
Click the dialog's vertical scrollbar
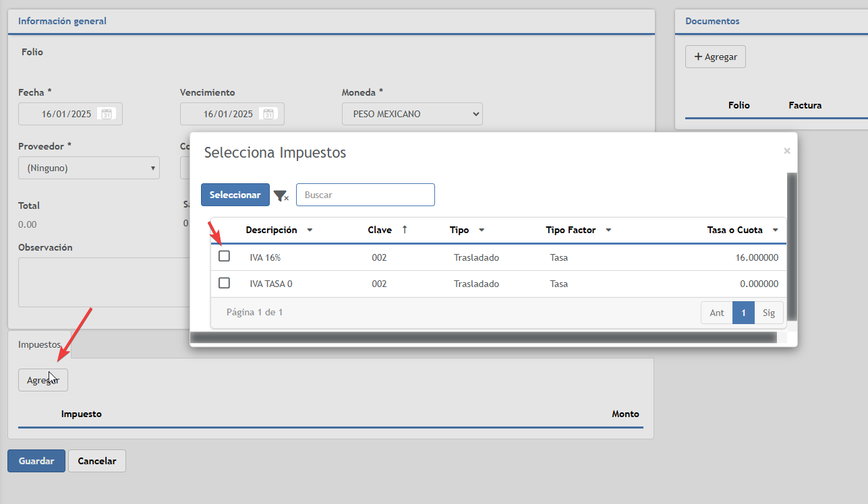(792, 246)
